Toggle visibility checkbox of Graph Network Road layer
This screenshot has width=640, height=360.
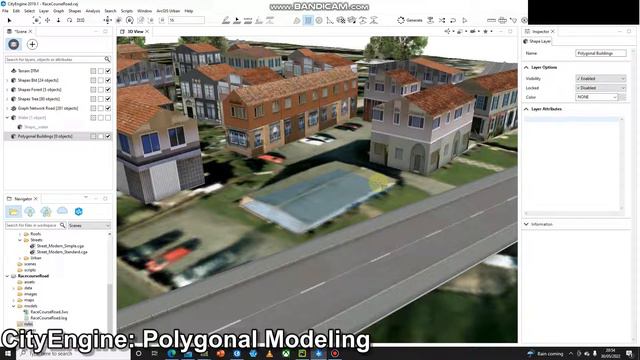coord(108,108)
